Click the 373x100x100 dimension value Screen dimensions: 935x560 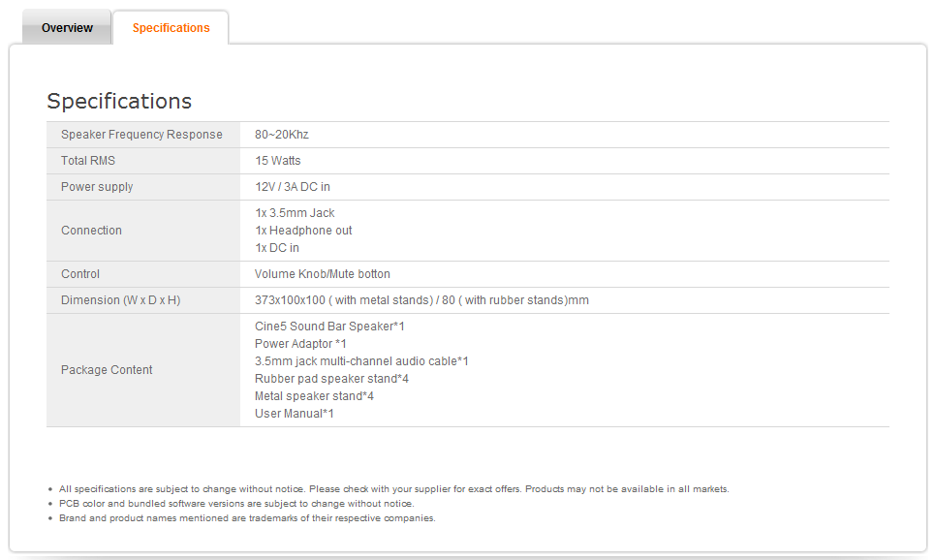tap(421, 300)
